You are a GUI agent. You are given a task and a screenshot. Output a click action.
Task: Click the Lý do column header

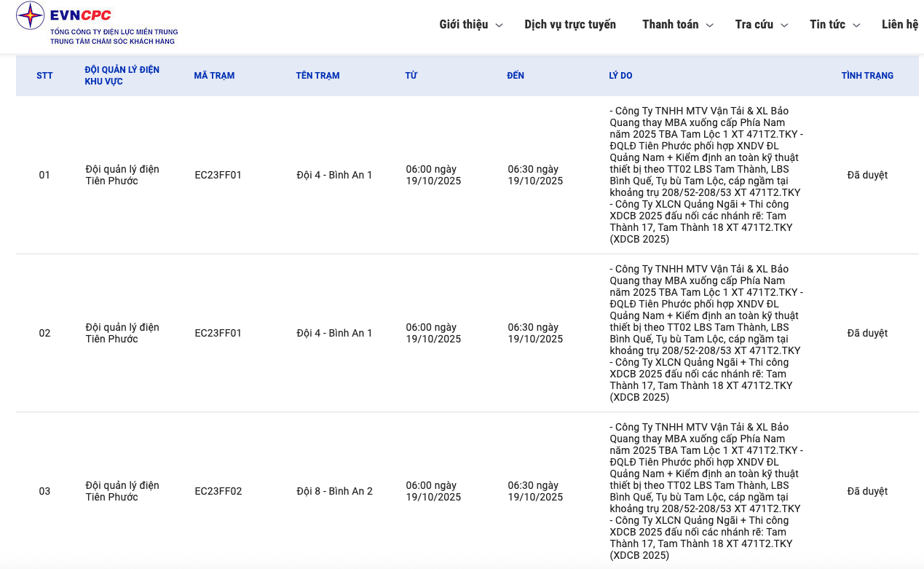point(620,76)
